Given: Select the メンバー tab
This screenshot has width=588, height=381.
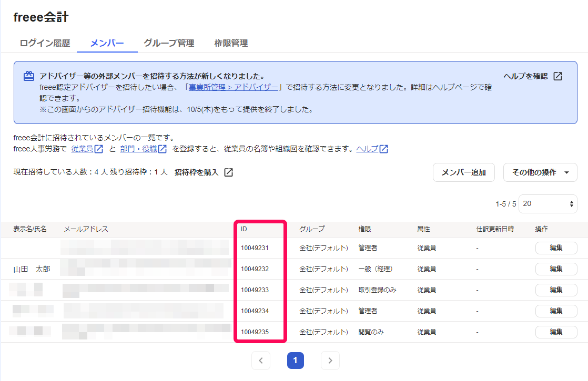Looking at the screenshot, I should coord(107,43).
